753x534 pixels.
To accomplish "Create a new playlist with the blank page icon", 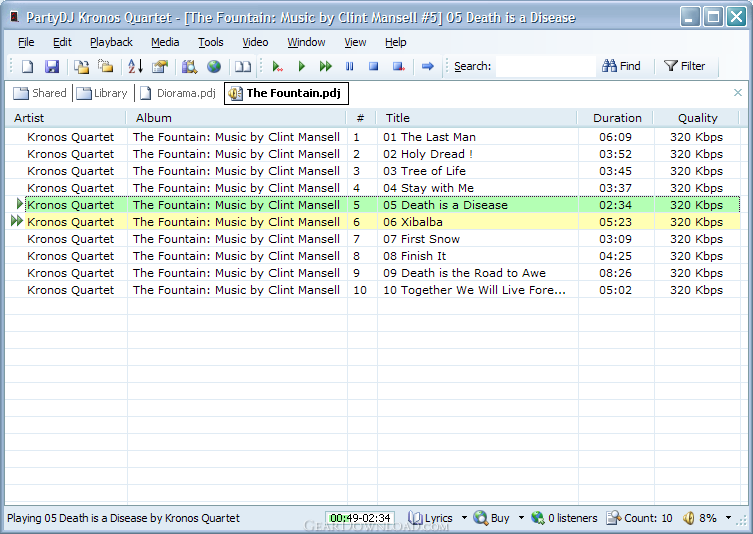I will pyautogui.click(x=27, y=66).
